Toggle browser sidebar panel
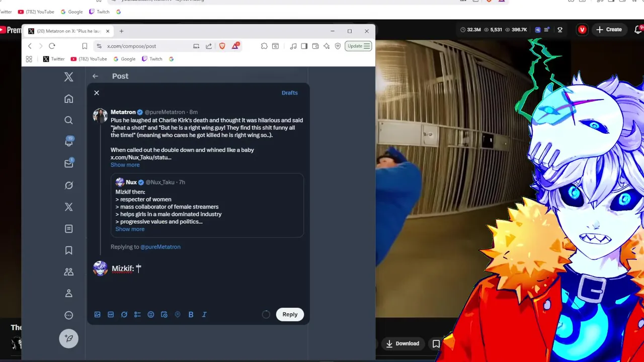The image size is (644, 362). click(304, 46)
